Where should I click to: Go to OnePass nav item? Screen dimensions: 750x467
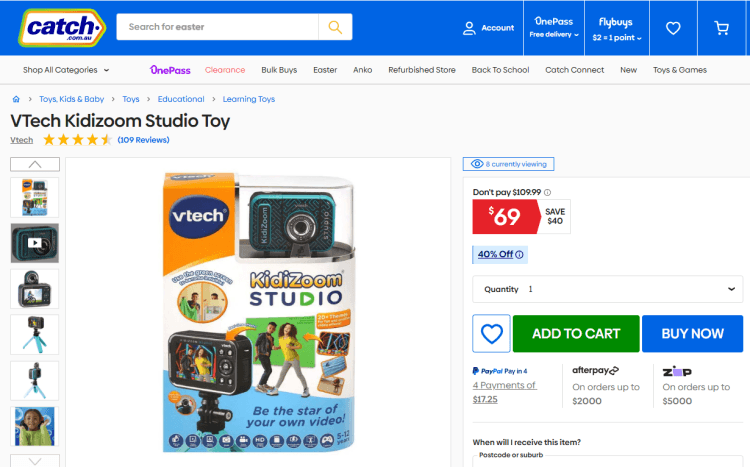pyautogui.click(x=170, y=70)
